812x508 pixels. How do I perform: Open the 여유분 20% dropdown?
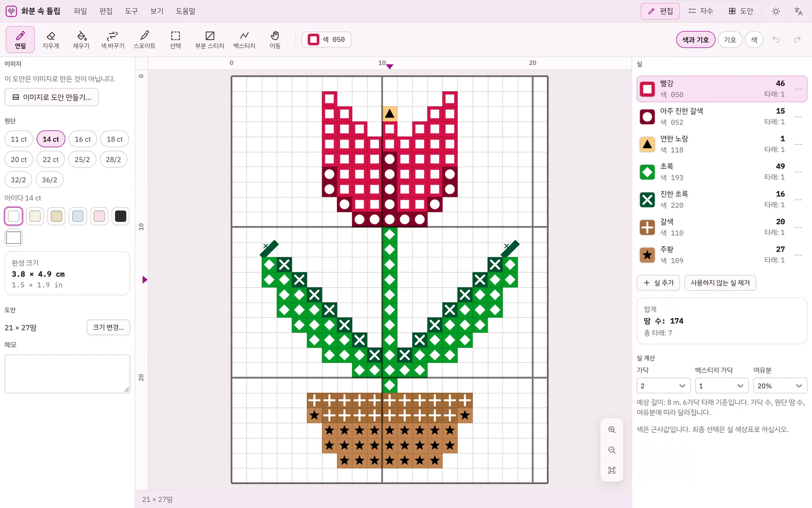click(x=780, y=386)
